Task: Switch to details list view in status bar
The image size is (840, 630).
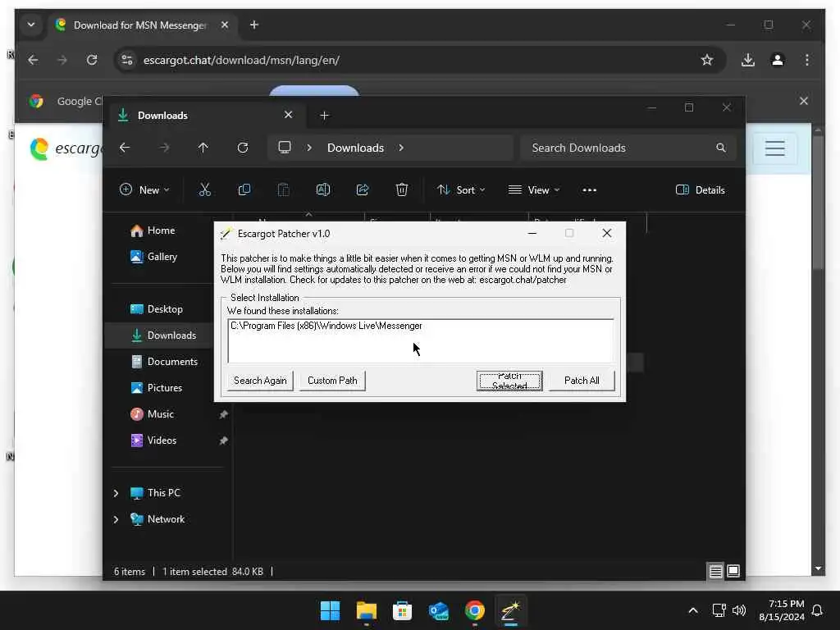Action: [715, 572]
